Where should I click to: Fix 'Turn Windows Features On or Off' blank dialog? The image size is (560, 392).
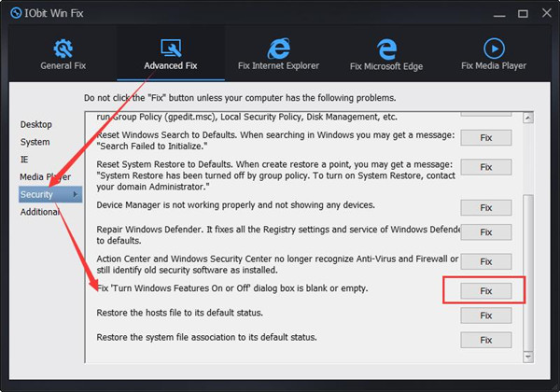[x=486, y=291]
